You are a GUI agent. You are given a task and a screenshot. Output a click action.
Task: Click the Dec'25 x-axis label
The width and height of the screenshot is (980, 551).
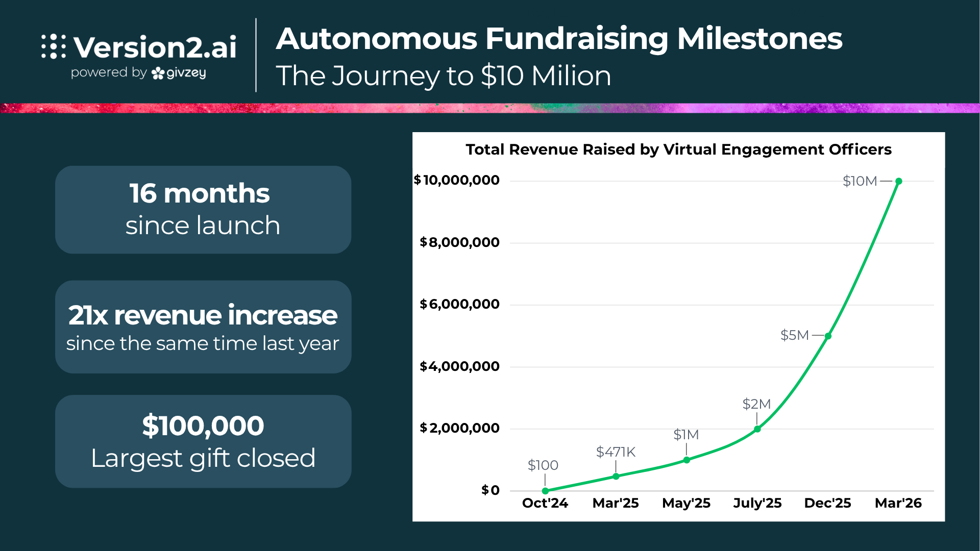(827, 504)
